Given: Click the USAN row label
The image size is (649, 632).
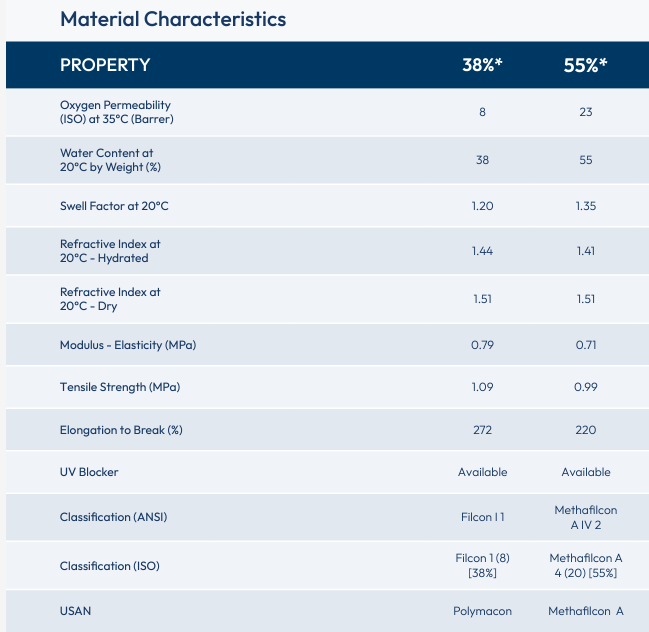Looking at the screenshot, I should click(x=75, y=611).
